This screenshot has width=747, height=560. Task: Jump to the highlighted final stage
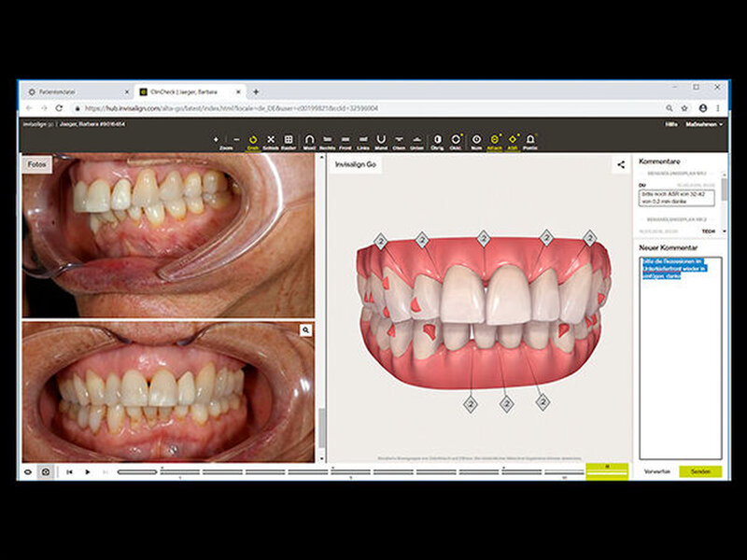[607, 471]
